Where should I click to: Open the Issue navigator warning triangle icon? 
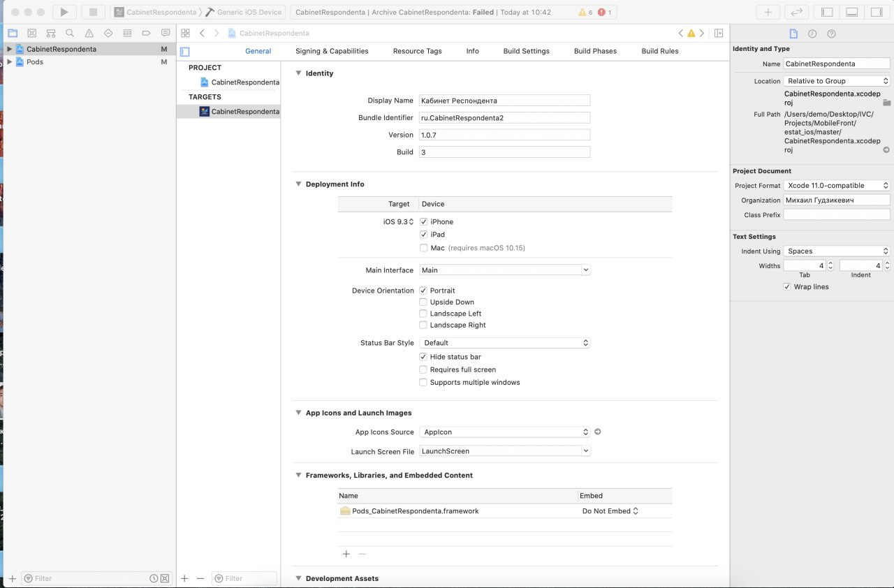pyautogui.click(x=89, y=33)
